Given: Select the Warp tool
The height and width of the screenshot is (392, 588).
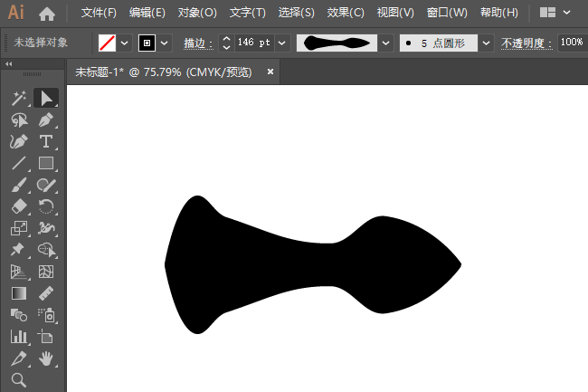Looking at the screenshot, I should [46, 228].
